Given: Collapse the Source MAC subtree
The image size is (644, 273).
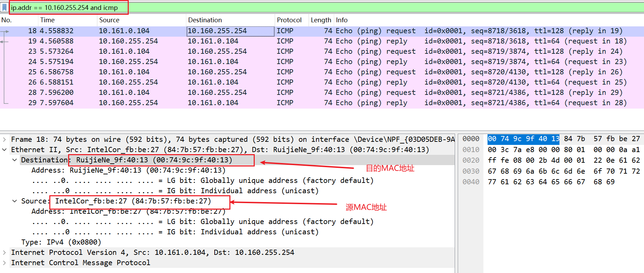Looking at the screenshot, I should (15, 201).
